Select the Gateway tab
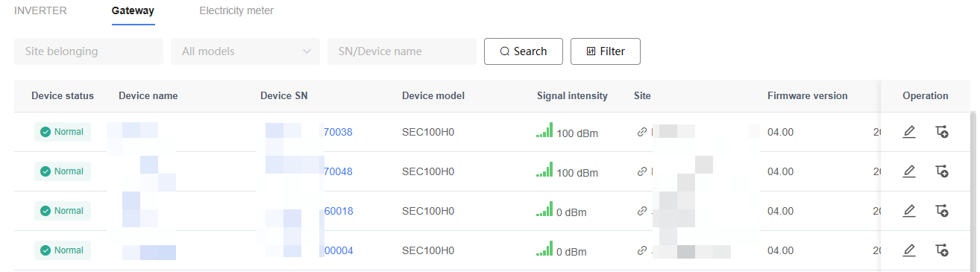This screenshot has width=980, height=272. pos(133,11)
